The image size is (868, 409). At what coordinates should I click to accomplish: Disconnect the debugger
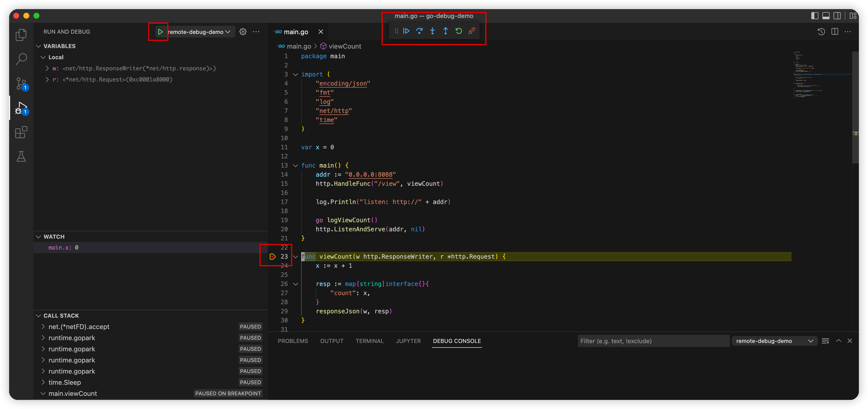[x=472, y=31]
